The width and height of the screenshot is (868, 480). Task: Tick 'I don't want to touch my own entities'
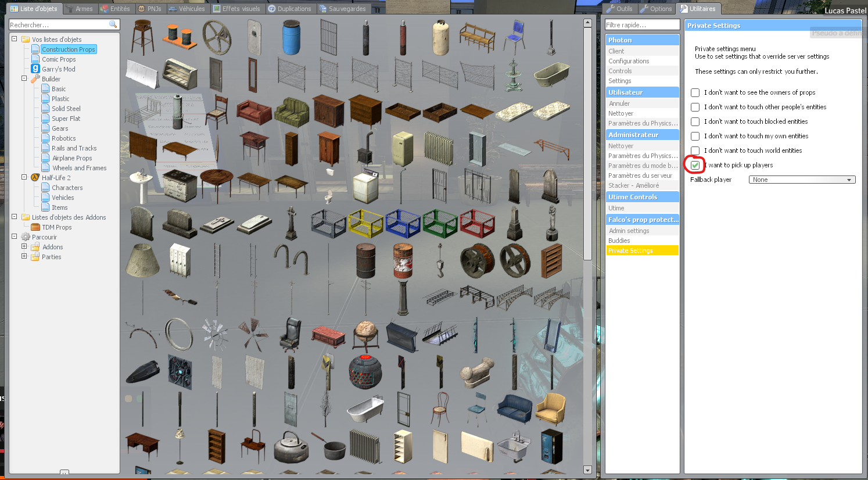695,136
